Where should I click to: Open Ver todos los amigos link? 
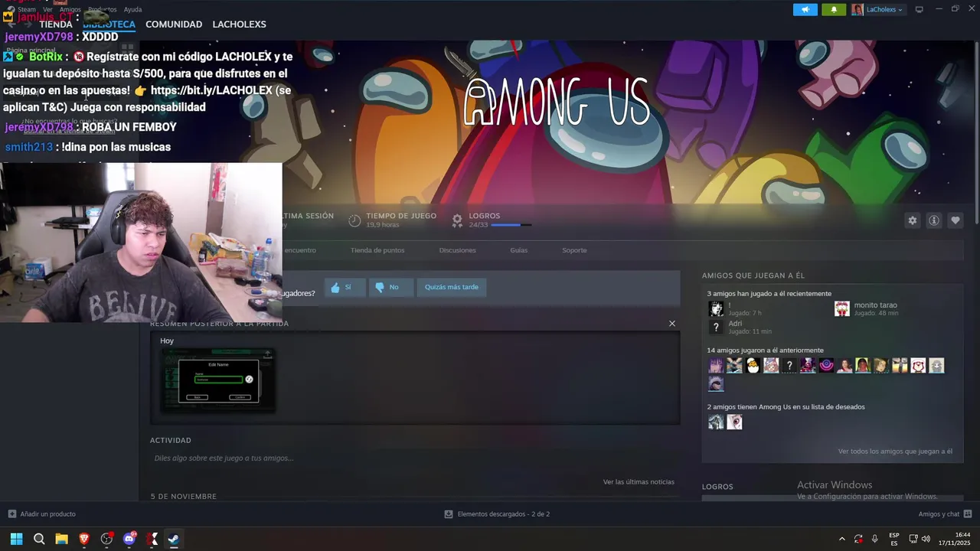pyautogui.click(x=895, y=452)
